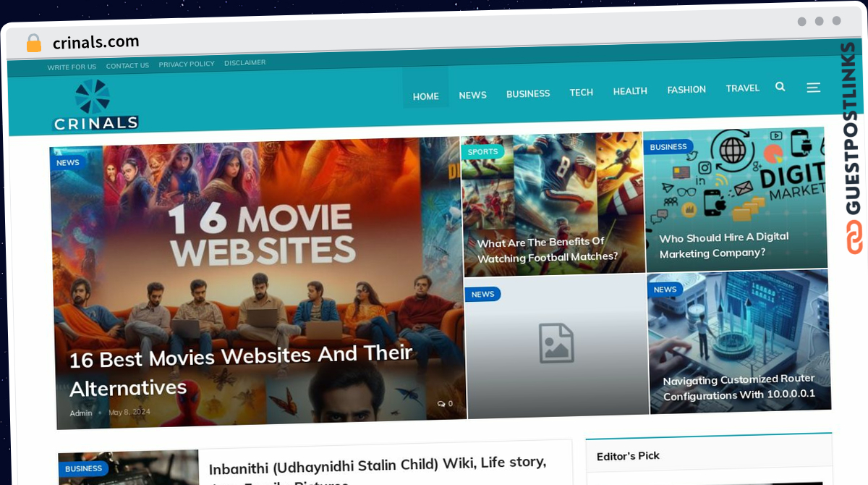Screen dimensions: 868x485
Task: Click the May 8, 2024 post date
Action: coord(129,413)
